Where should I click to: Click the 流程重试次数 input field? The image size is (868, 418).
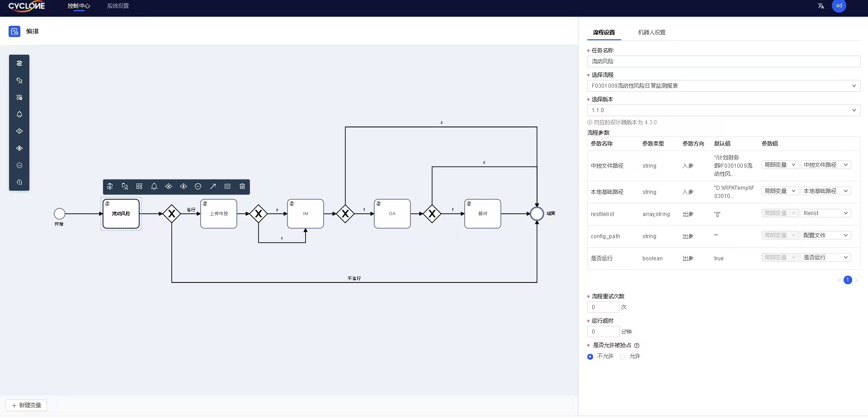pos(603,307)
